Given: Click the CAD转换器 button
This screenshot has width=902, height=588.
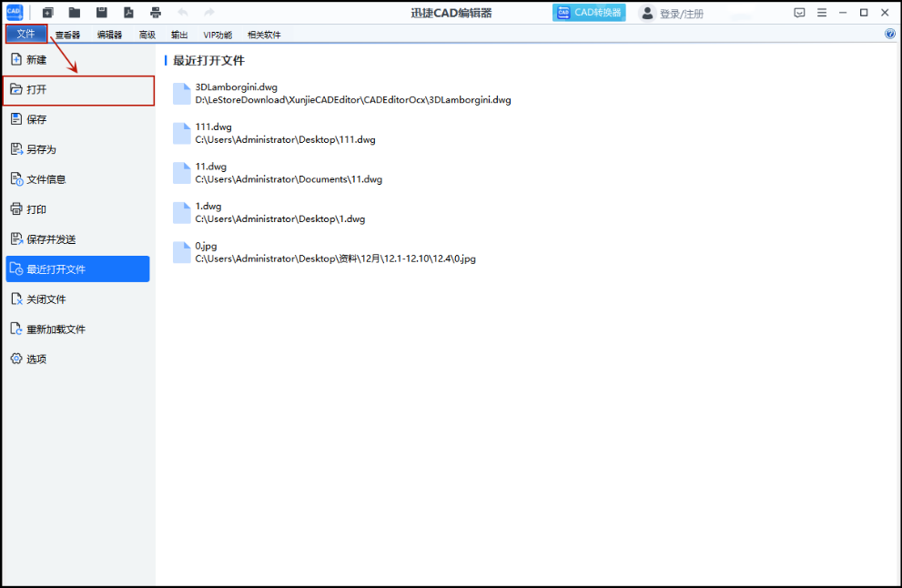Looking at the screenshot, I should (x=589, y=13).
